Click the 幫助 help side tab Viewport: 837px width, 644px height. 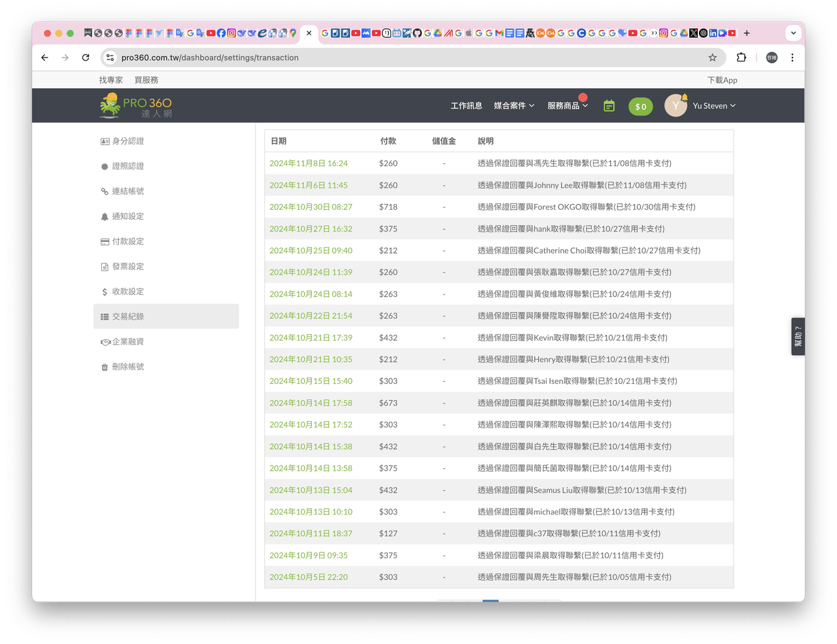[798, 337]
